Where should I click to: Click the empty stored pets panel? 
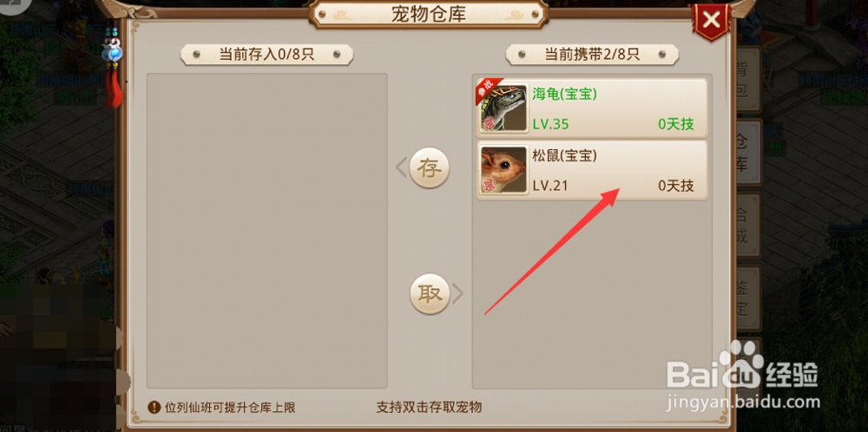[266, 231]
